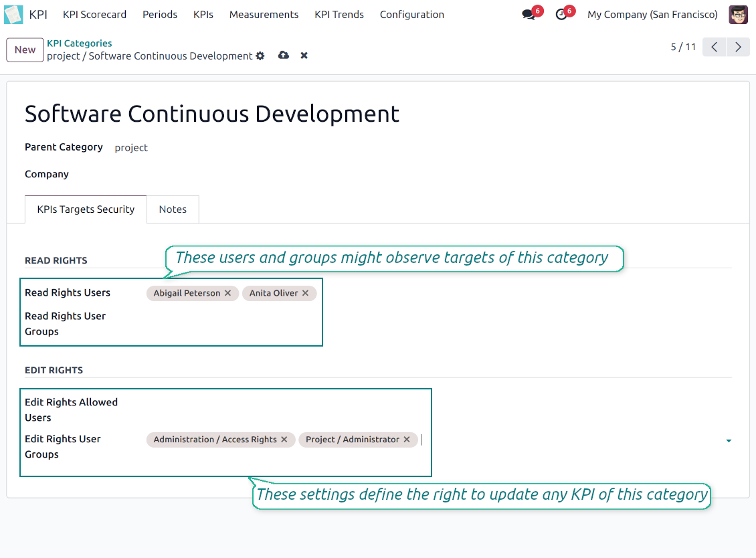Open the KPI Scorecard menu
The width and height of the screenshot is (756, 558).
tap(94, 15)
